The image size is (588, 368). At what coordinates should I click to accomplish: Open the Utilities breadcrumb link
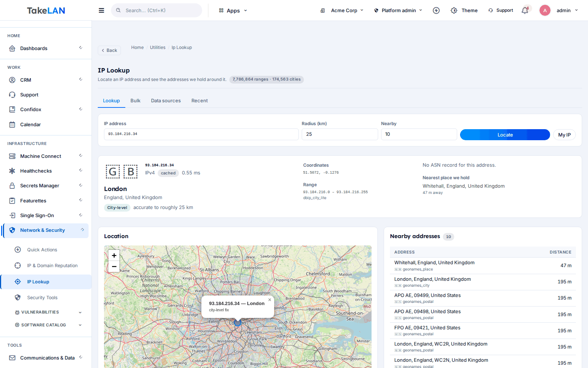coord(158,47)
